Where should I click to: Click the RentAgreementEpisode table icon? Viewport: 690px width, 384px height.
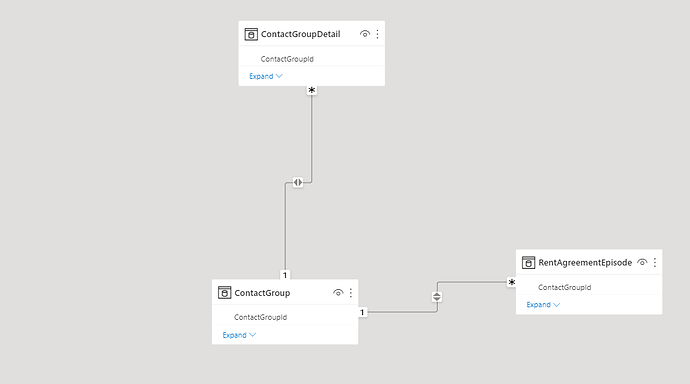point(528,263)
